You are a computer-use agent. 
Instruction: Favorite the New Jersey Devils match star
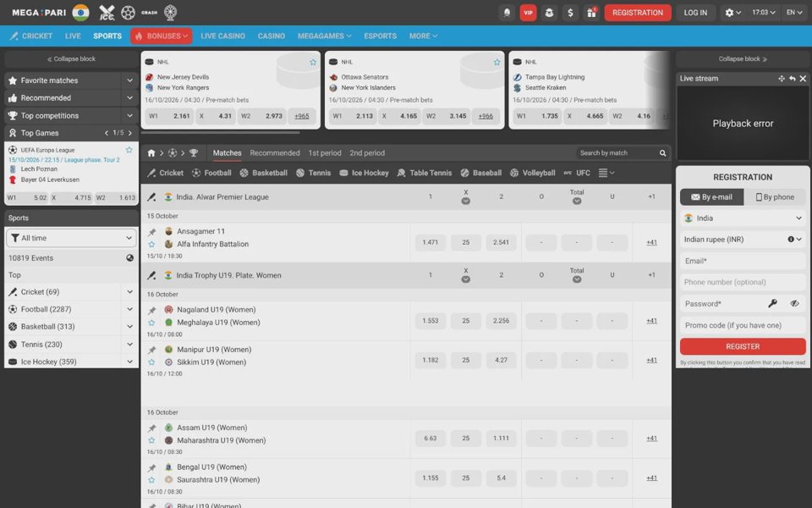tap(313, 62)
